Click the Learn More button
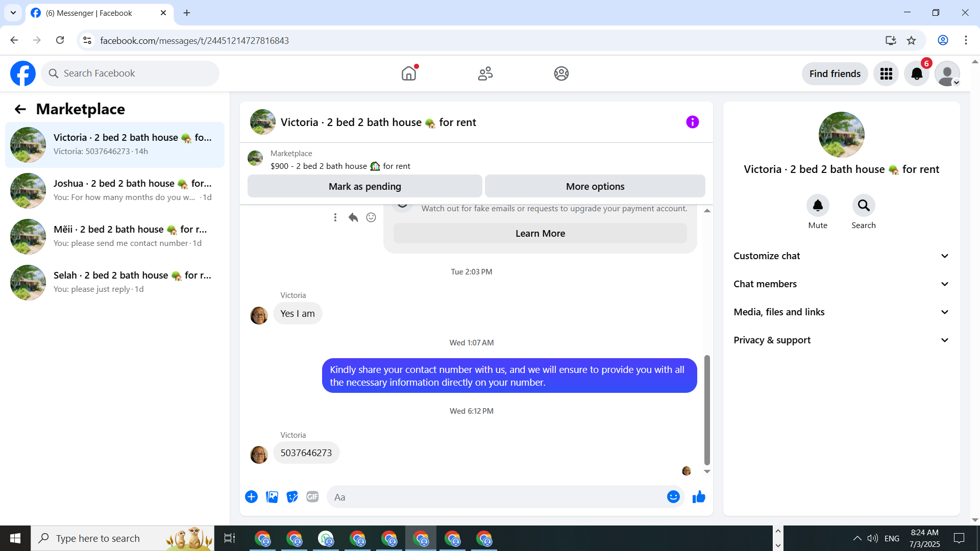Image resolution: width=980 pixels, height=551 pixels. coord(540,233)
